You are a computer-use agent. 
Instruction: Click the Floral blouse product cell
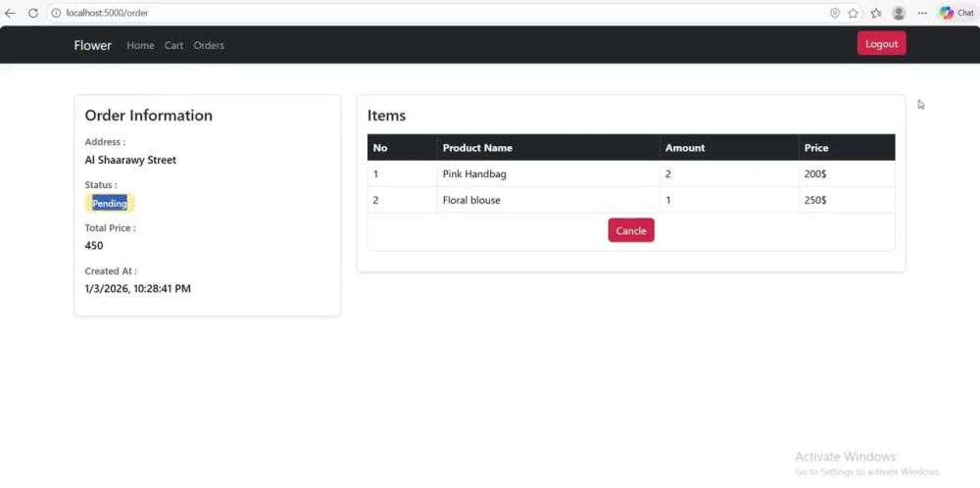click(549, 200)
